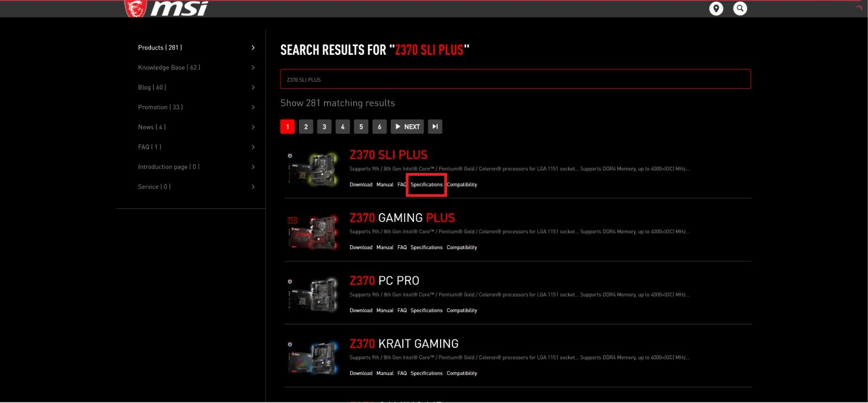The width and height of the screenshot is (868, 403).
Task: Open the store locator pin icon
Action: [716, 9]
